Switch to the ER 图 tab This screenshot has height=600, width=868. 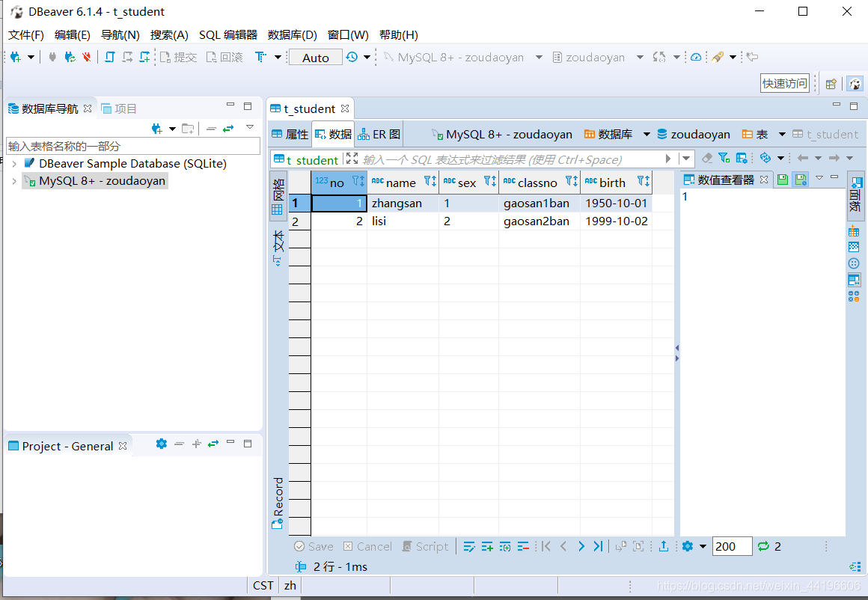(x=379, y=135)
